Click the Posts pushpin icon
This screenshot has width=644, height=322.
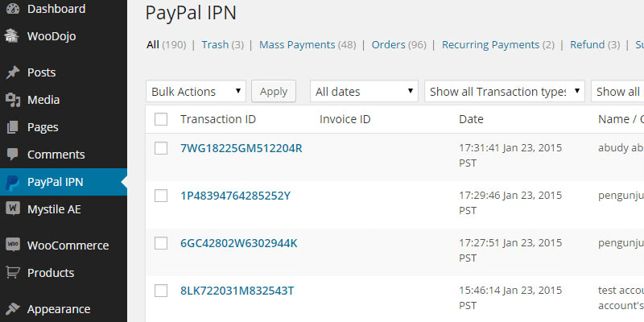point(12,72)
